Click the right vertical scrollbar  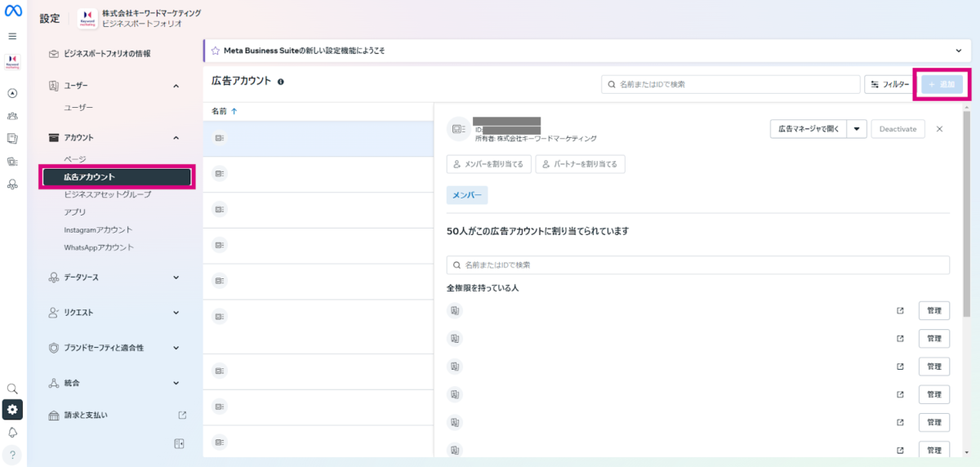pos(967,212)
